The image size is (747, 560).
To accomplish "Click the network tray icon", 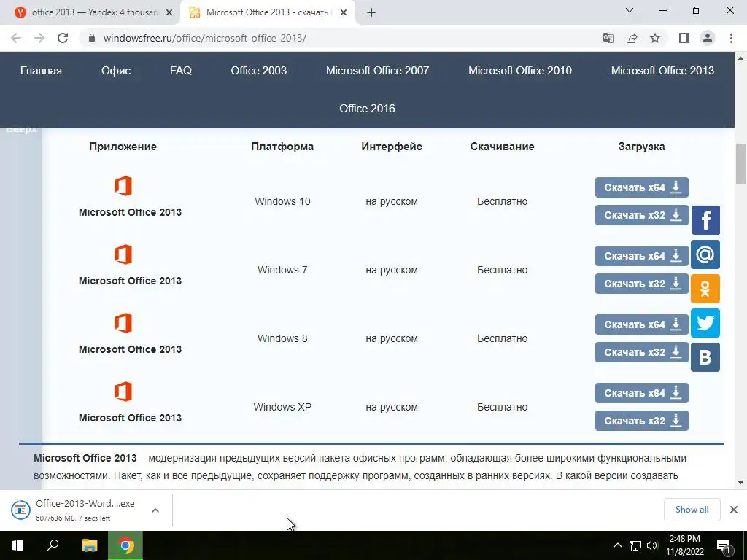I will (635, 545).
